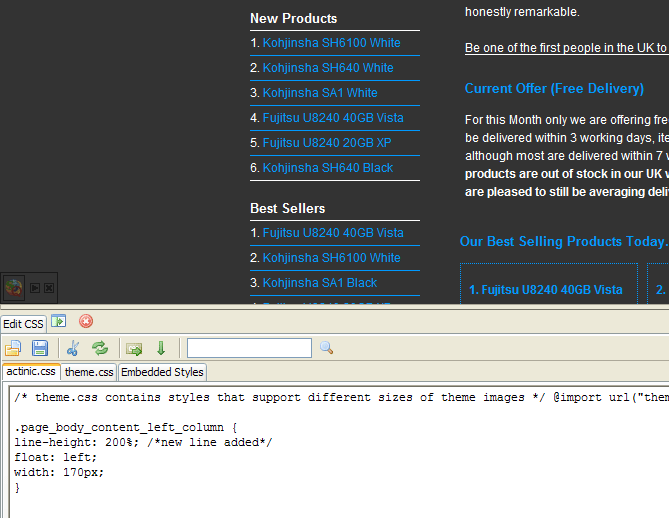Viewport: 669px width, 518px height.
Task: Click the line-height line in CSS editor
Action: click(143, 442)
